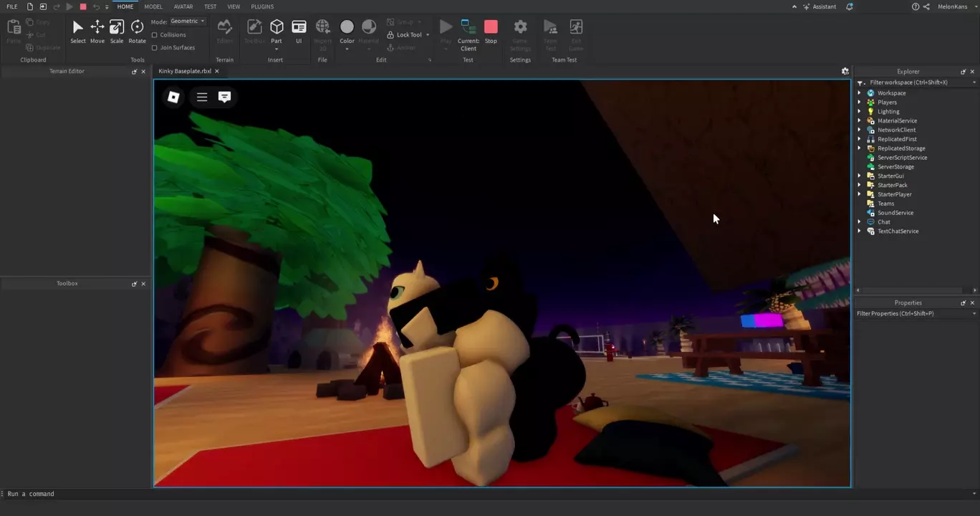Choose the Rotate tool
Screen dimensions: 980x516
click(x=137, y=32)
